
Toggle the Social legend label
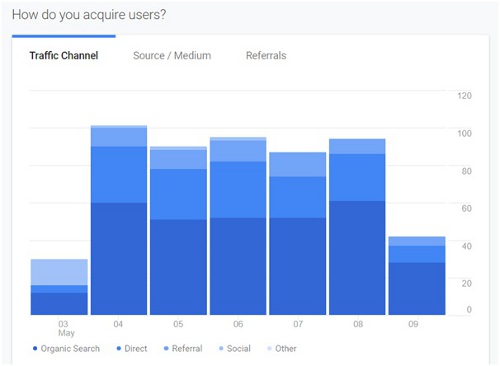[239, 349]
